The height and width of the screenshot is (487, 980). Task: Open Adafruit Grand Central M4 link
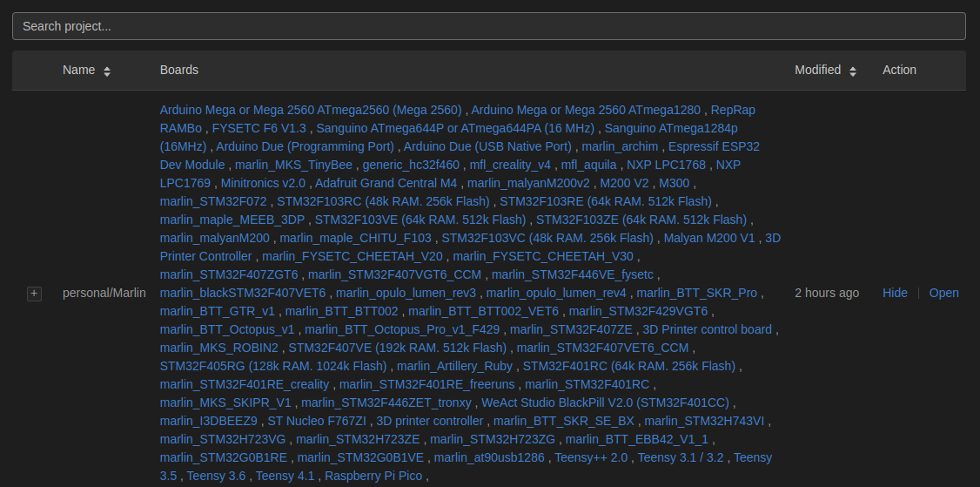(386, 184)
